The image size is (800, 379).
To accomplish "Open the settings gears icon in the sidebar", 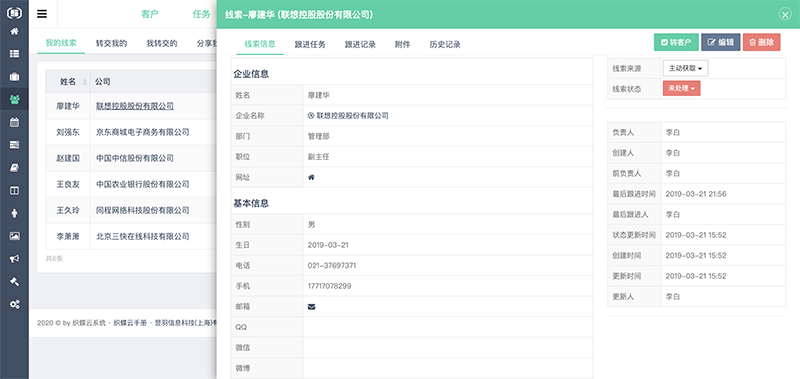I will click(x=14, y=305).
